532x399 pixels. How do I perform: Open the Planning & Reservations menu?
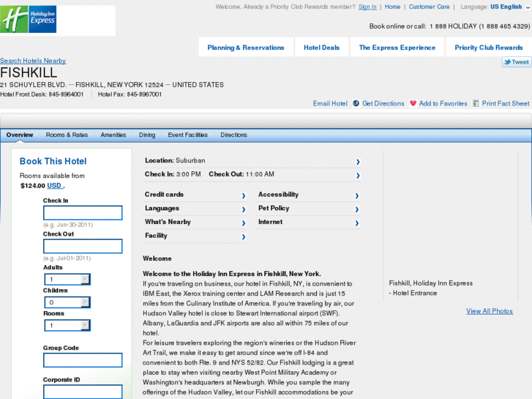246,47
